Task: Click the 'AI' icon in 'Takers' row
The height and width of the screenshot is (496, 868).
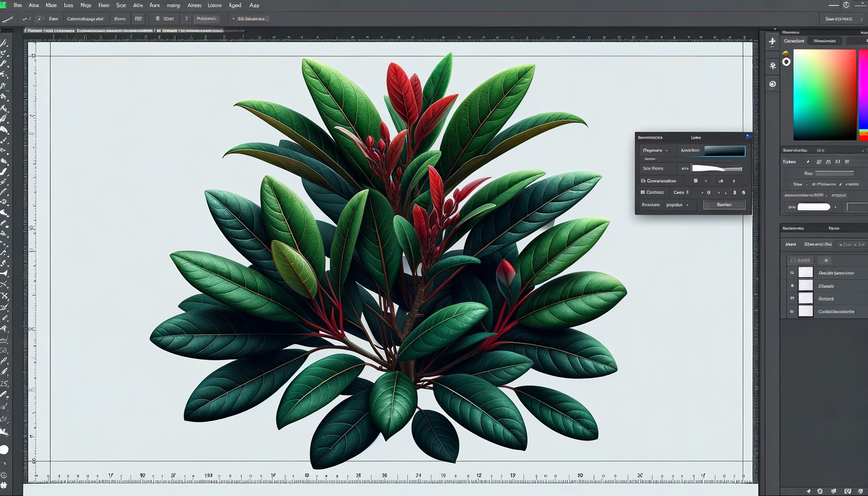Action: click(837, 162)
